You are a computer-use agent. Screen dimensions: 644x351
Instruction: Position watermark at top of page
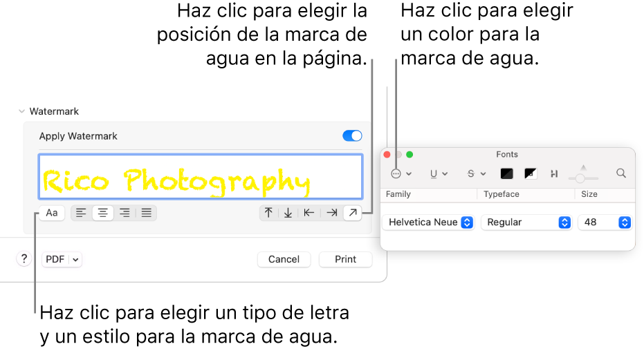tap(268, 212)
